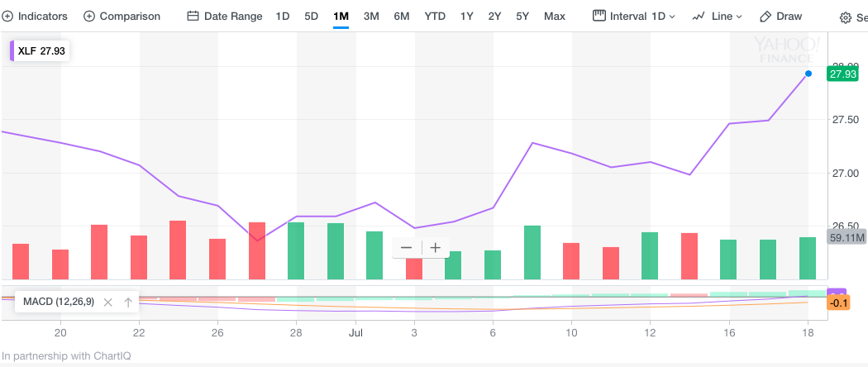Activate the Draw pencil tool
868x367 pixels.
[x=780, y=17]
